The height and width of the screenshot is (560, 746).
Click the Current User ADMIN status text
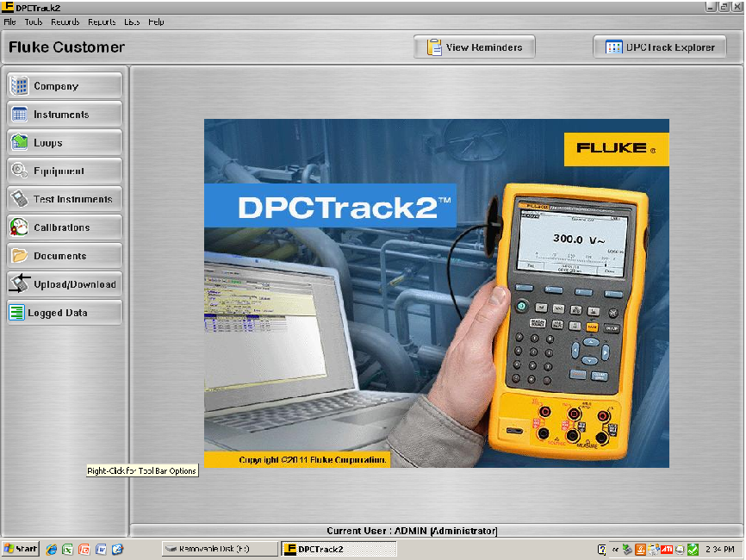412,531
